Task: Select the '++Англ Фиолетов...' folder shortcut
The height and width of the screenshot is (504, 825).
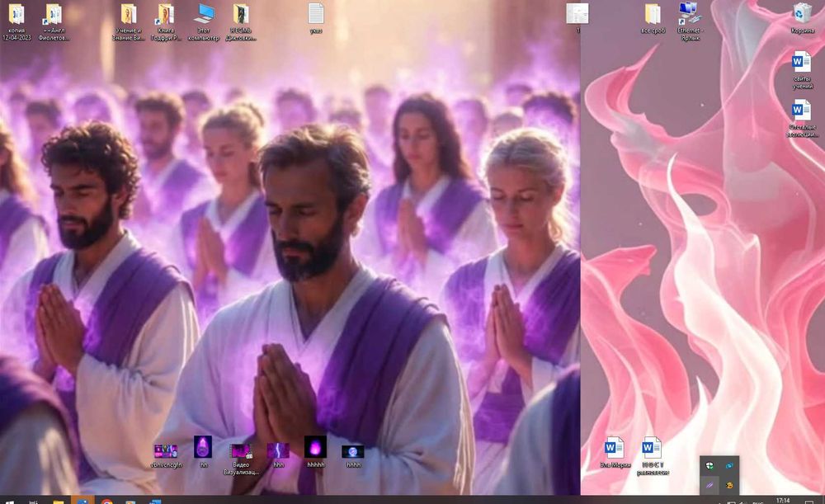Action: click(53, 15)
